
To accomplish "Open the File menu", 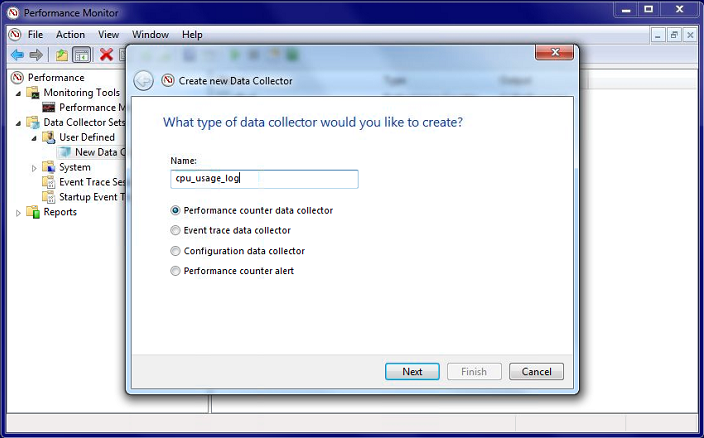I will [x=35, y=35].
